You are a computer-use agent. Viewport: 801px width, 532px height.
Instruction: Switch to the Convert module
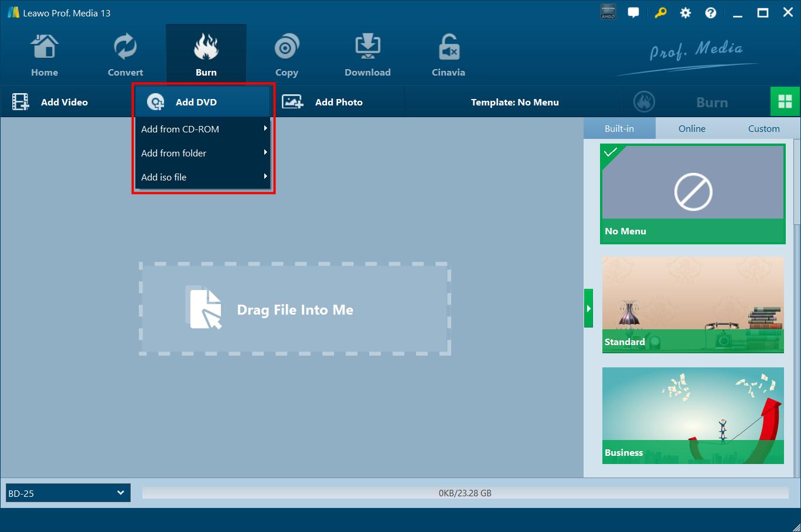[x=125, y=55]
